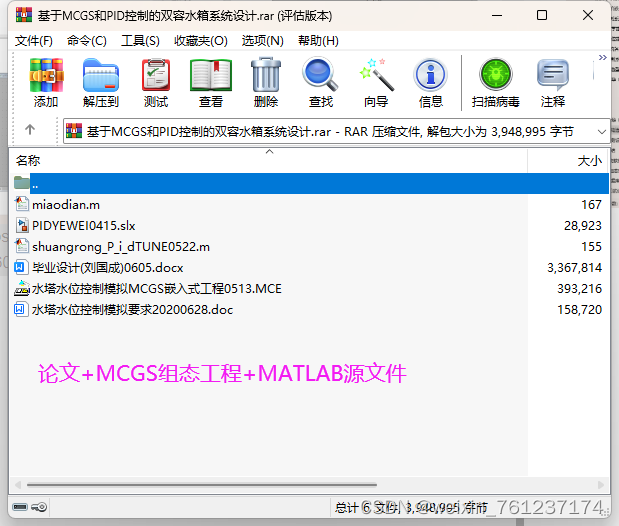Click the horizontal scrollbar left arrow
The width and height of the screenshot is (619, 526).
tap(18, 485)
